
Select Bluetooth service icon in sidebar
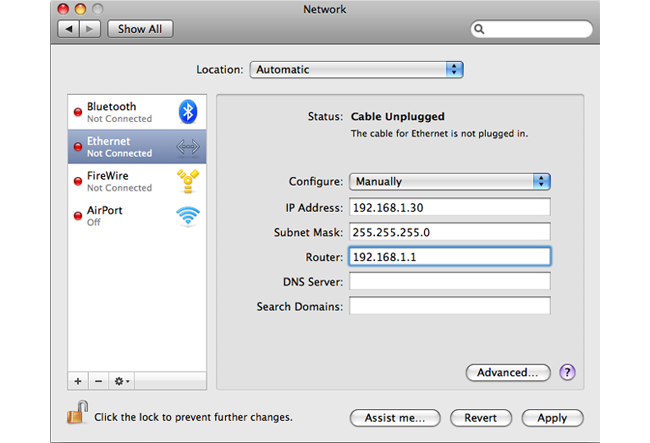pos(187,112)
